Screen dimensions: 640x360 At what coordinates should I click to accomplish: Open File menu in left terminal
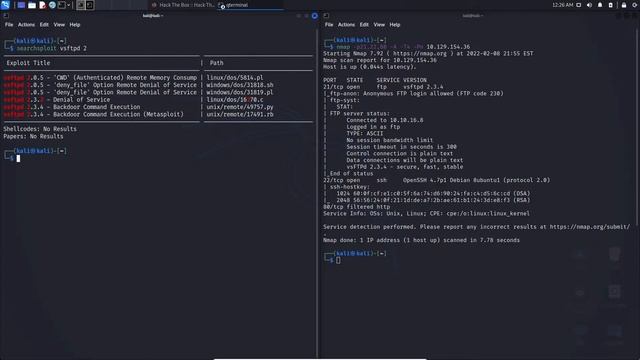[9, 25]
